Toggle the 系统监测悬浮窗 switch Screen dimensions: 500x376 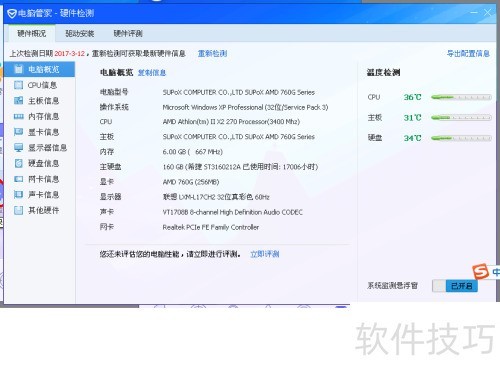pos(455,286)
